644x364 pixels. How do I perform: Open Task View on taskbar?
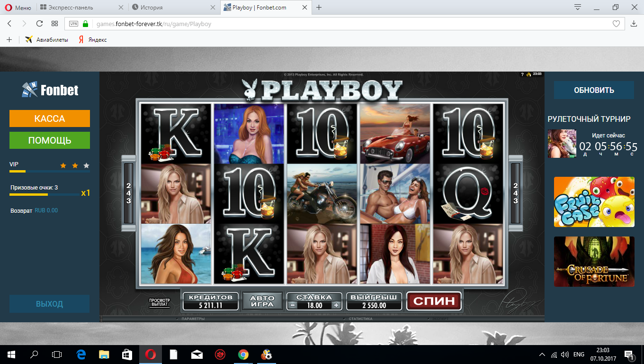(x=57, y=354)
